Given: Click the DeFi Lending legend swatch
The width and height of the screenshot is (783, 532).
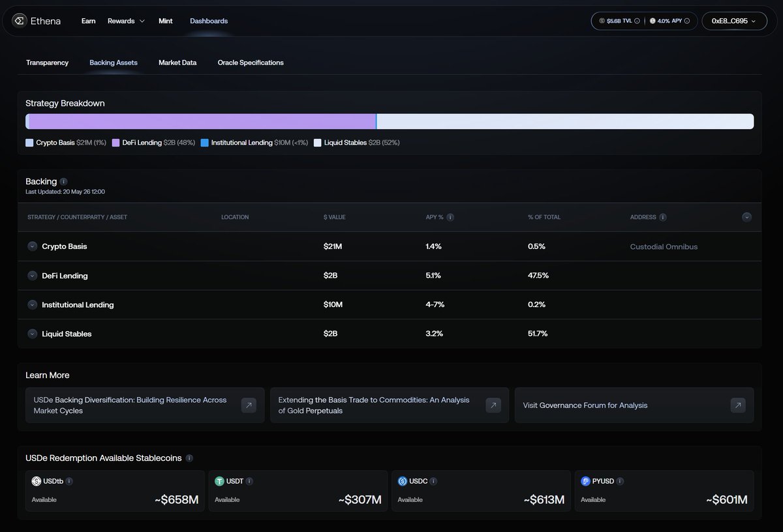Looking at the screenshot, I should pos(115,142).
